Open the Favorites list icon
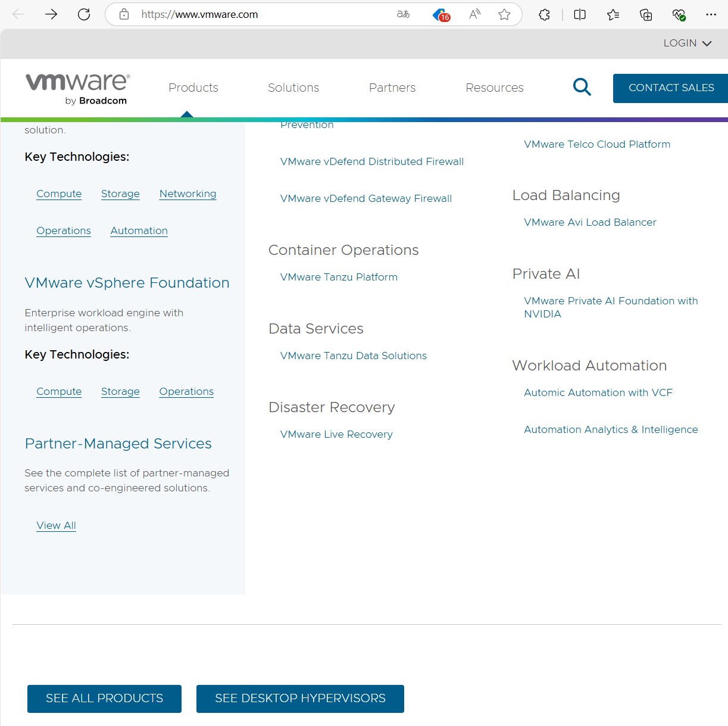728x726 pixels. click(x=613, y=14)
